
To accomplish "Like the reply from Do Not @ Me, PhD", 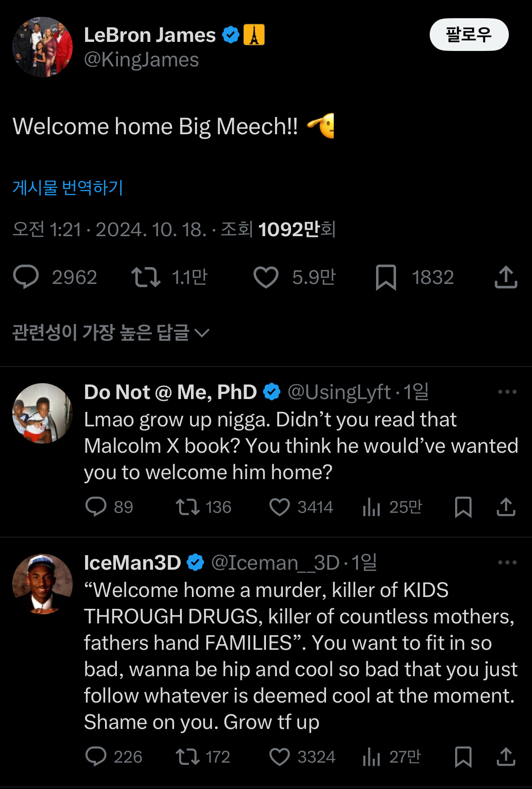I will click(x=279, y=507).
